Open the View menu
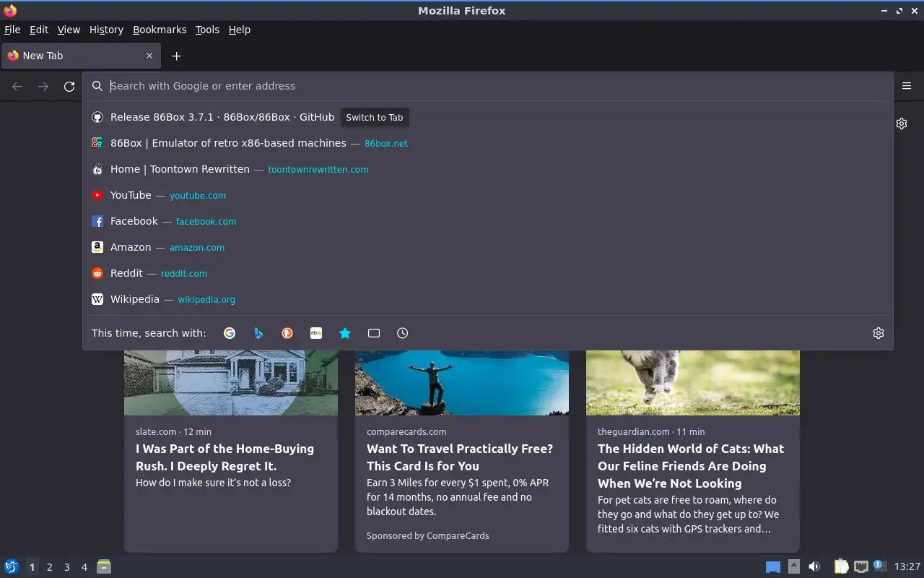924x578 pixels. 69,30
